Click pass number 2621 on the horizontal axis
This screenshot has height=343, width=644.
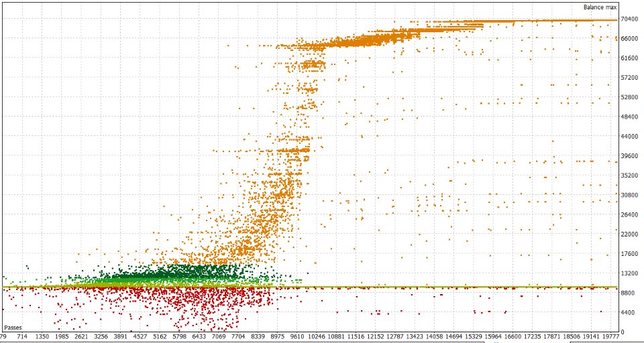(x=81, y=336)
